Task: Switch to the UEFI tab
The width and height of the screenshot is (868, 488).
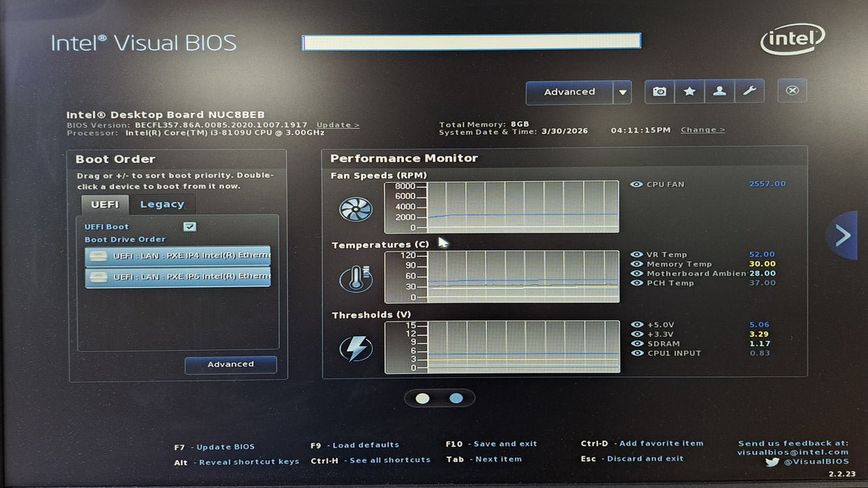Action: click(x=105, y=204)
